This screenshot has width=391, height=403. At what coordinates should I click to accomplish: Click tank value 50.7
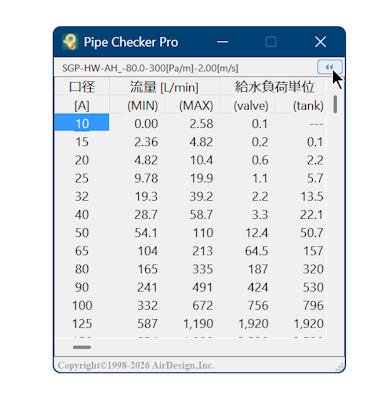(312, 233)
